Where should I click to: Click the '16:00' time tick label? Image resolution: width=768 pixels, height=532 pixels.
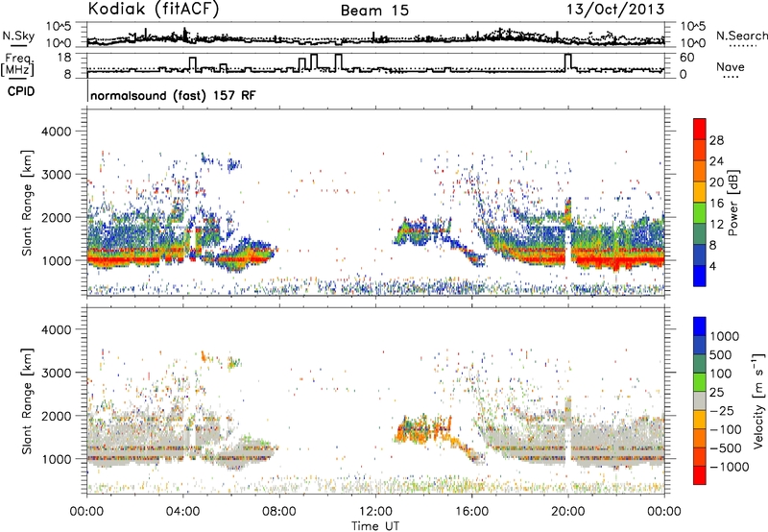tap(471, 512)
